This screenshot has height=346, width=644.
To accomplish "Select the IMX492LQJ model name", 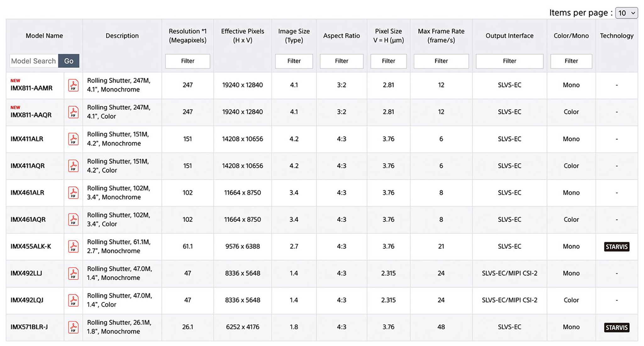I will tap(27, 300).
